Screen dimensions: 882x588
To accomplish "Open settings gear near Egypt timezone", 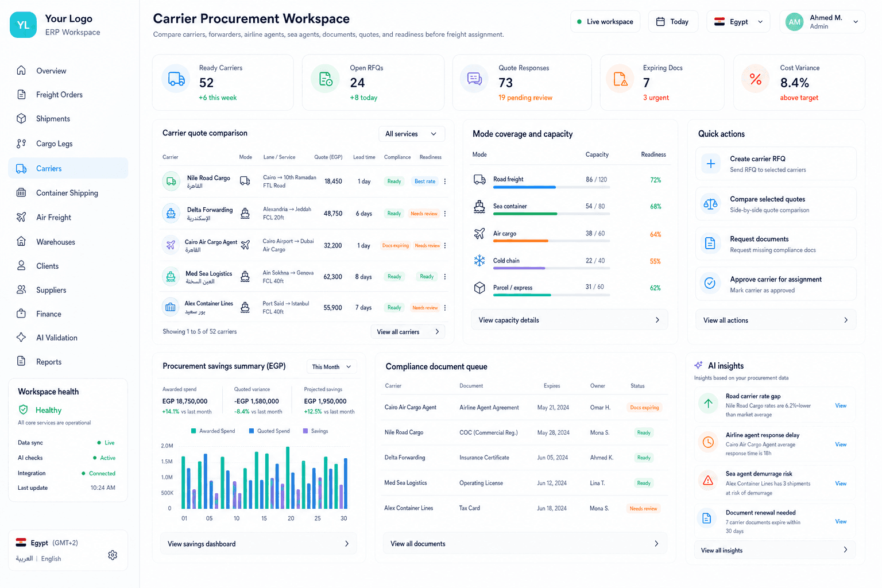I will pos(113,555).
